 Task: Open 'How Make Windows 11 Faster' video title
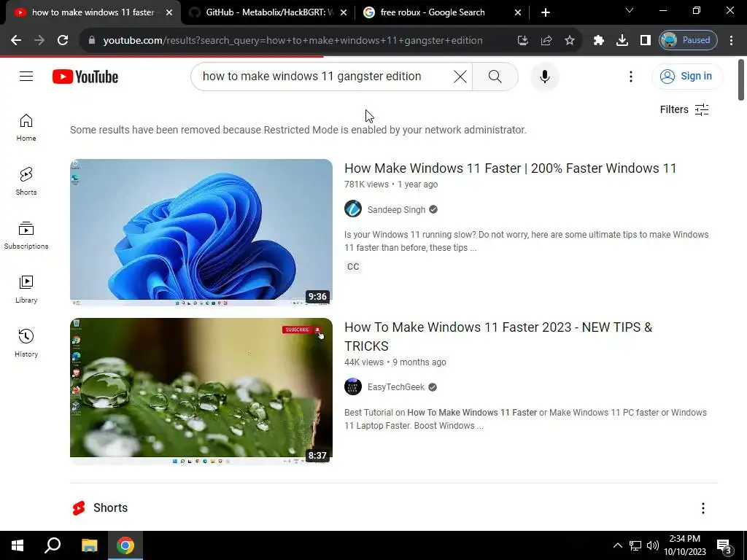[510, 168]
